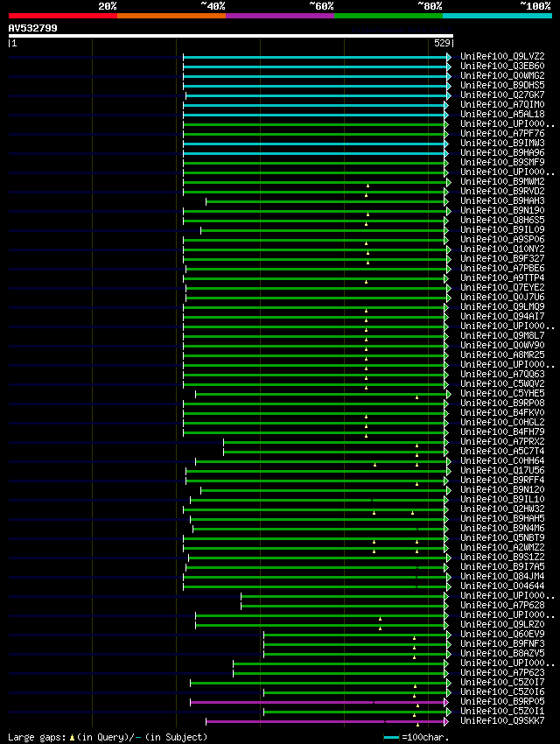Screen dimensions: 560x744
Task: Open the UniRef100_B9IL09 entry
Action: pos(502,229)
